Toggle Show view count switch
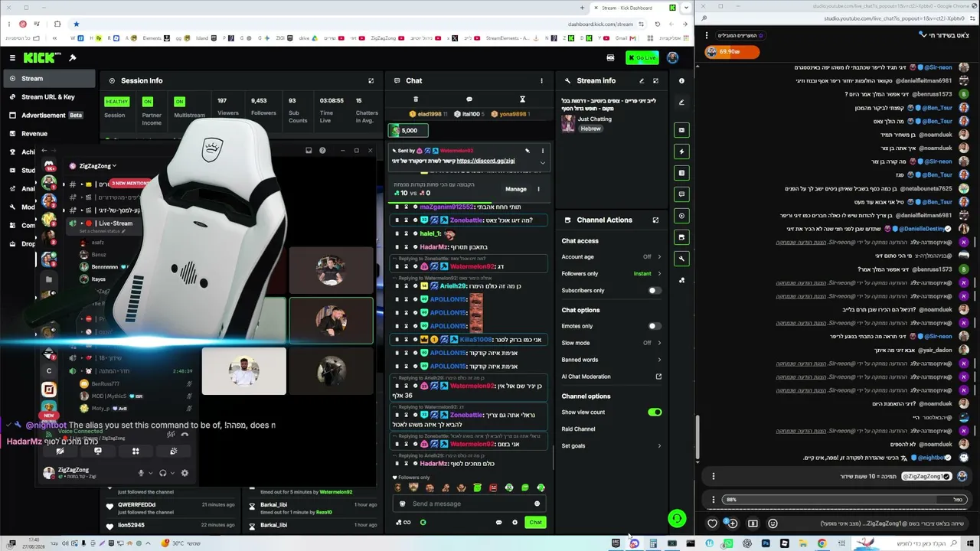This screenshot has width=980, height=551. (655, 412)
